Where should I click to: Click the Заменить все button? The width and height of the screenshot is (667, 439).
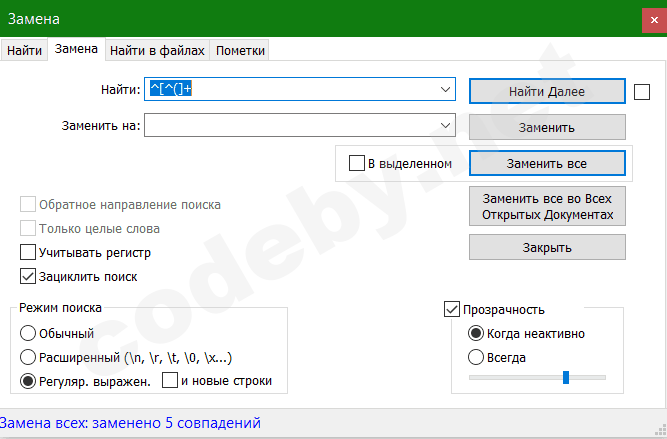point(547,163)
